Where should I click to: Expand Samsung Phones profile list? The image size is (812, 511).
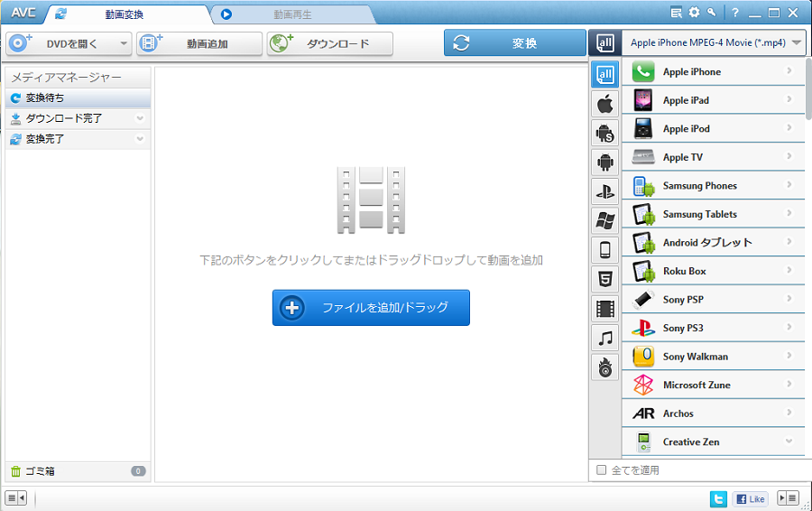(x=789, y=184)
